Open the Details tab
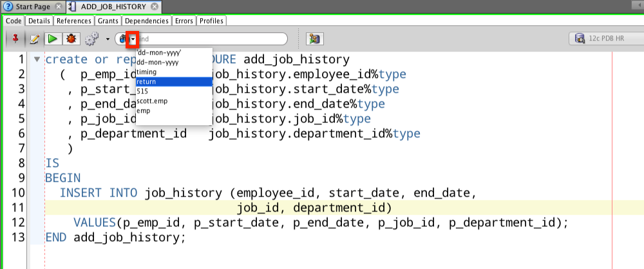The image size is (644, 269). [39, 21]
